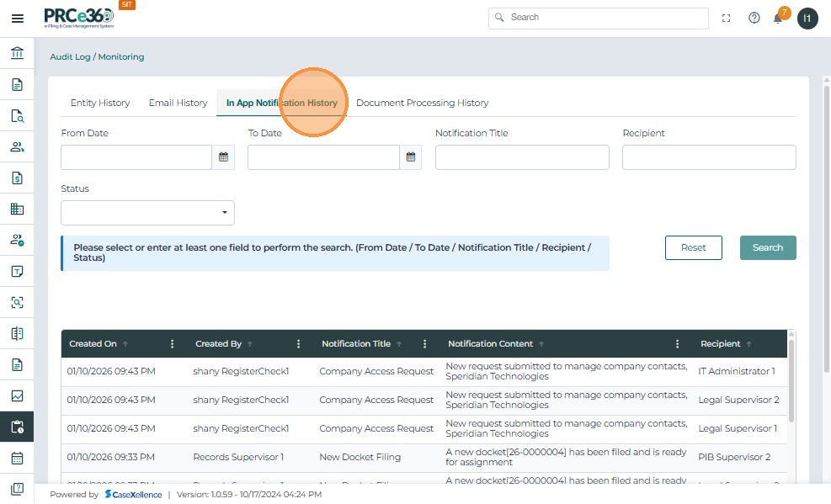Open the calendar icon in sidebar
Image resolution: width=831 pixels, height=504 pixels.
click(x=17, y=459)
